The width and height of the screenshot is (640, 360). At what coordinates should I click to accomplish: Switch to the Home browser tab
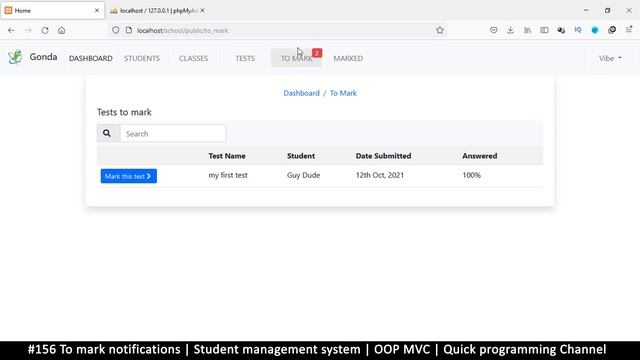[x=52, y=11]
